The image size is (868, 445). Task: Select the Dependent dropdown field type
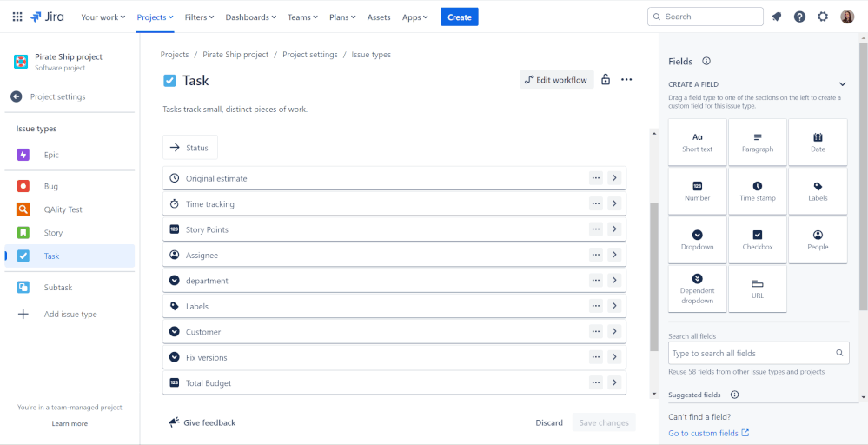(x=698, y=289)
